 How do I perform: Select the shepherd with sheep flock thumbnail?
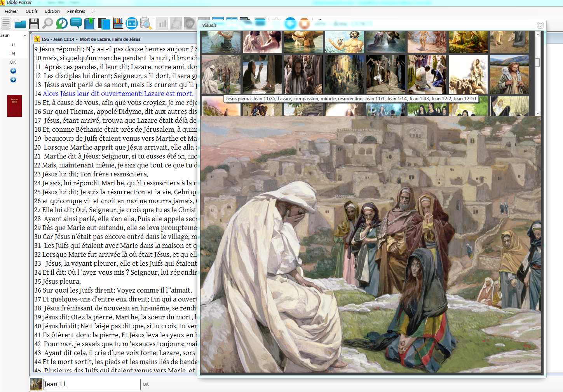(x=468, y=75)
